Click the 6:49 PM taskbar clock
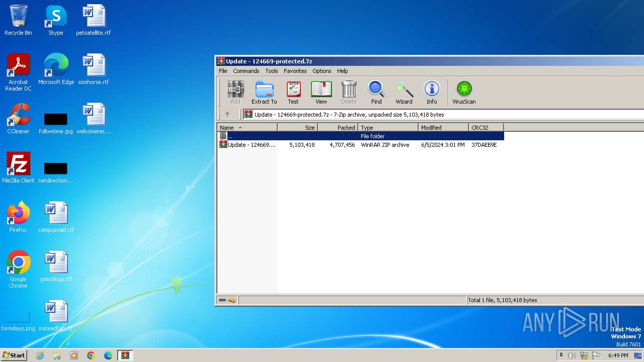The width and height of the screenshot is (644, 362). click(x=618, y=355)
